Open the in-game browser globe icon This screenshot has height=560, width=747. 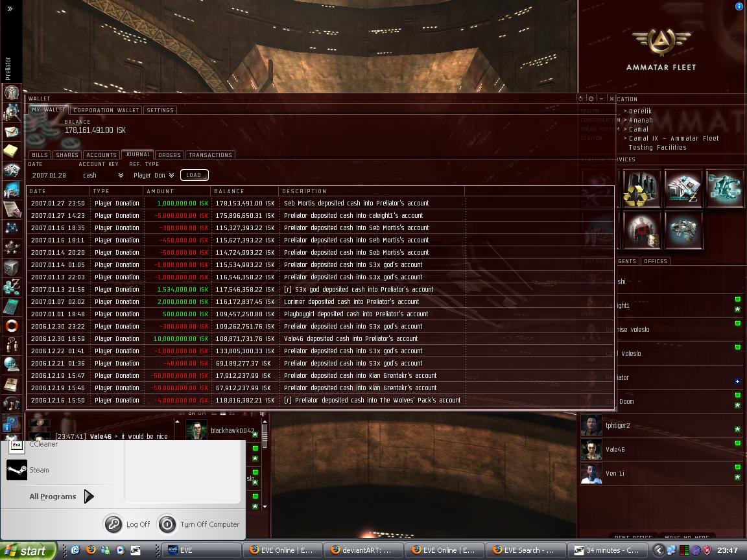coord(12,365)
